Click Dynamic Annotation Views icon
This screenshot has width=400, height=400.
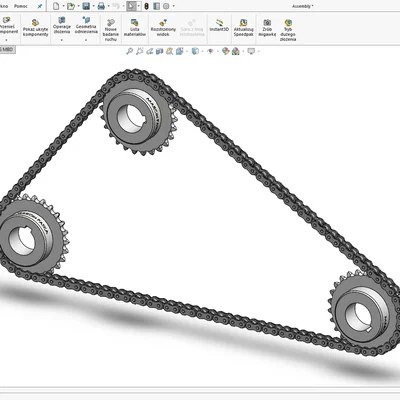[x=170, y=51]
